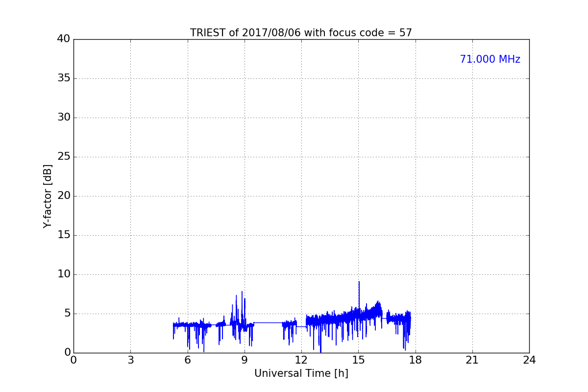Click the y-axis tick label '40'
Viewport: 588px width, 392px height.
(x=64, y=39)
